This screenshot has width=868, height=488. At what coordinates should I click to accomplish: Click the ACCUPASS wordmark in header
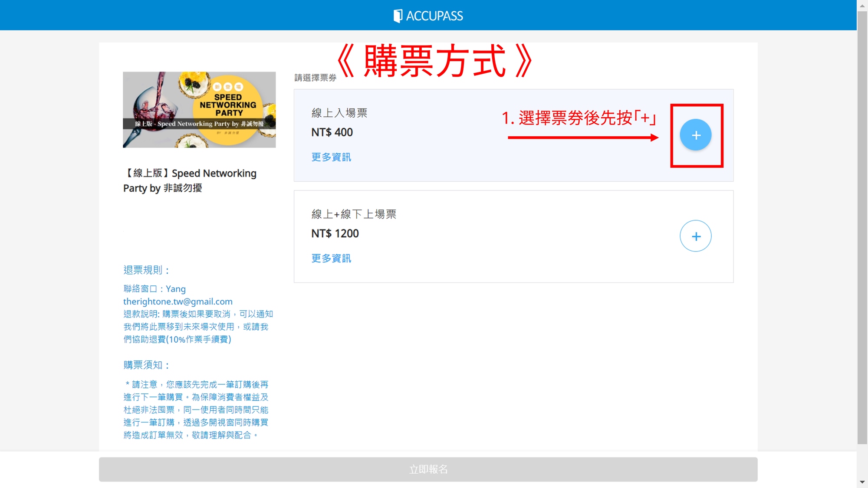pyautogui.click(x=434, y=16)
